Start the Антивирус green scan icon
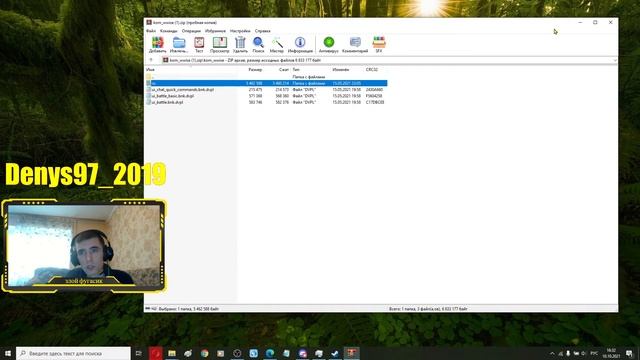The image size is (640, 360). point(329,44)
